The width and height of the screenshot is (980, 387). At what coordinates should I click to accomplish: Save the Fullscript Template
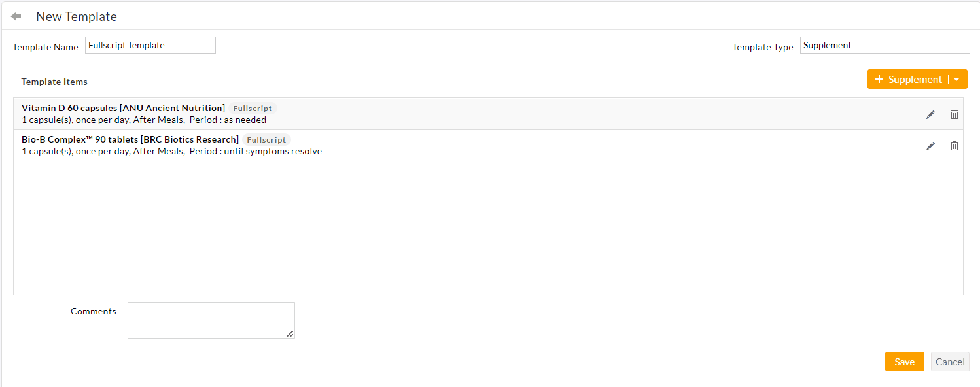904,361
